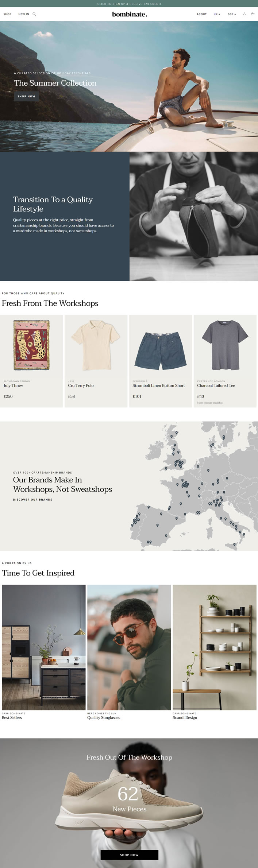The height and width of the screenshot is (868, 258).
Task: Click the sign up £20 credit banner
Action: tap(129, 4)
